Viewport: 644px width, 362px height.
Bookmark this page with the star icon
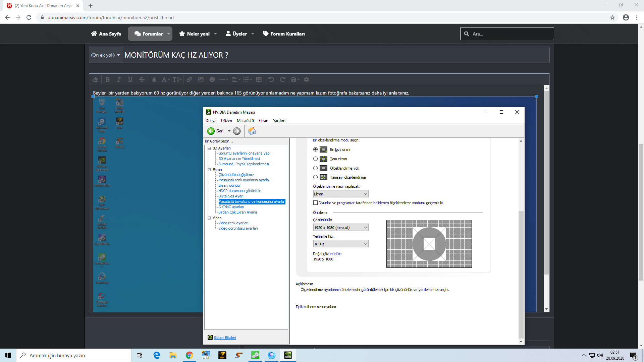click(x=612, y=17)
